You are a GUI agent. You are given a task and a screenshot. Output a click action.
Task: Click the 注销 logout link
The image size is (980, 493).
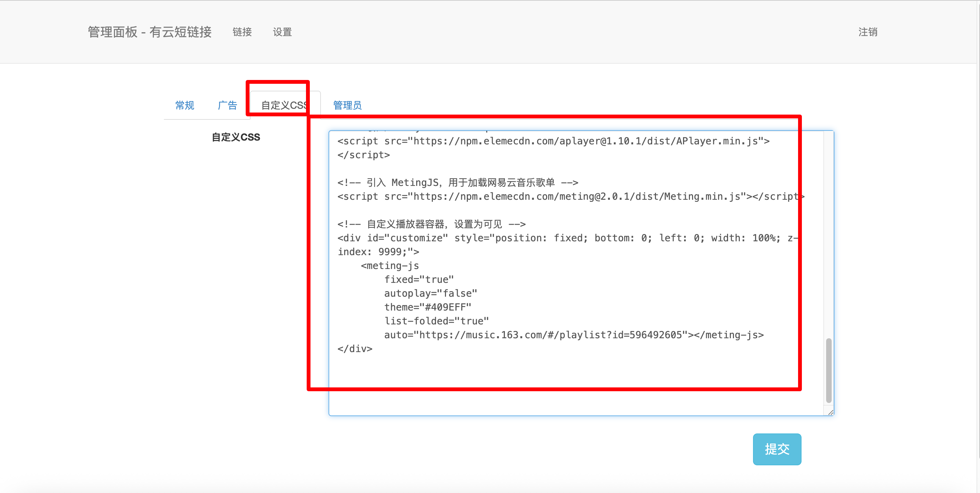(867, 32)
